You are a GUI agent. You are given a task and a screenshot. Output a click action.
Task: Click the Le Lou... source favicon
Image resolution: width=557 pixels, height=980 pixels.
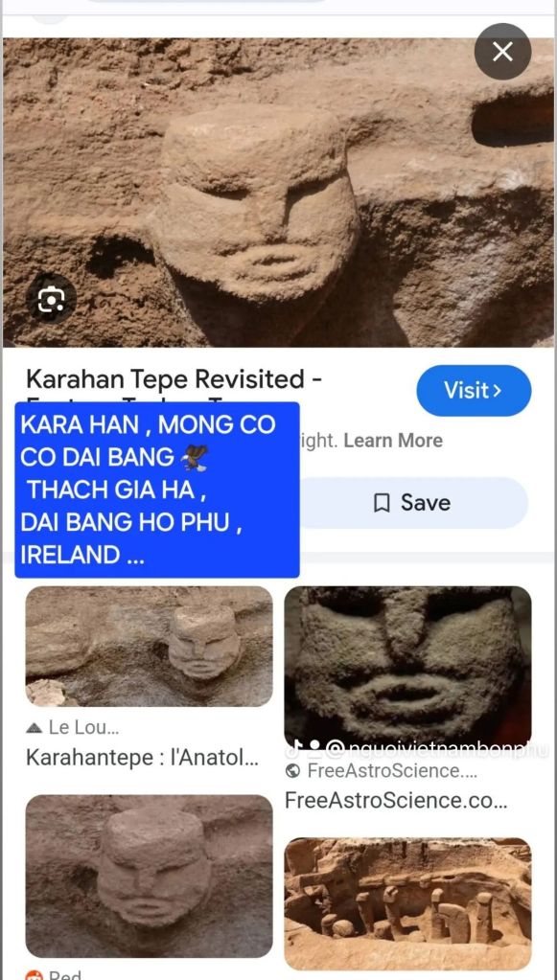(x=35, y=727)
